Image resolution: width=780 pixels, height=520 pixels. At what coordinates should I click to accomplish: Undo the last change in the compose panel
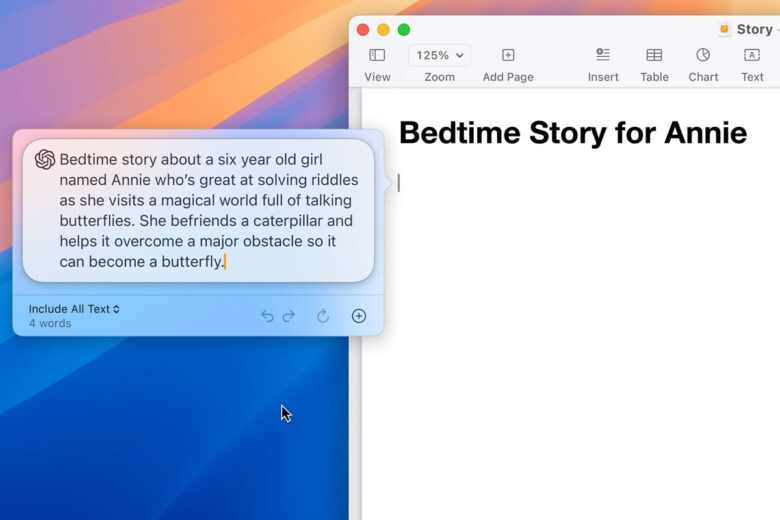267,316
